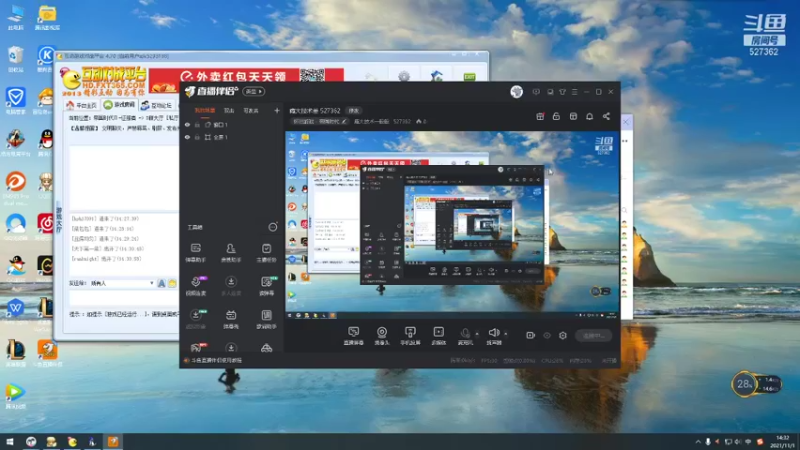Toggle lock of first source row

coord(197,124)
